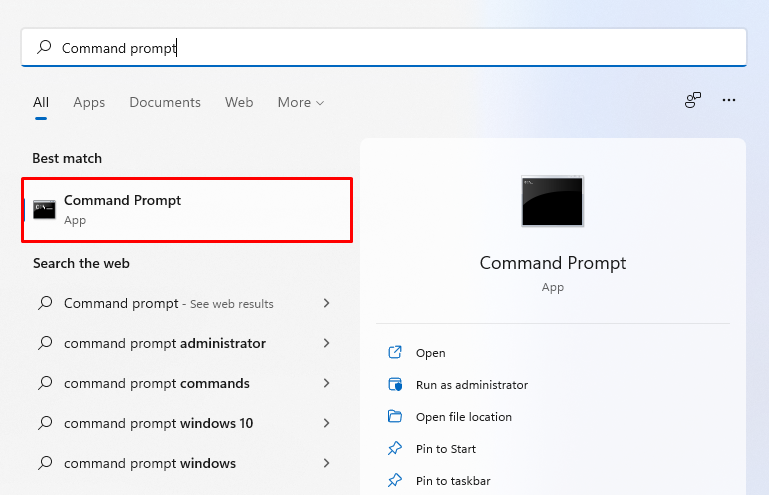This screenshot has height=495, width=769.
Task: Expand the 'command prompt commands' suggestion arrow
Action: (326, 383)
